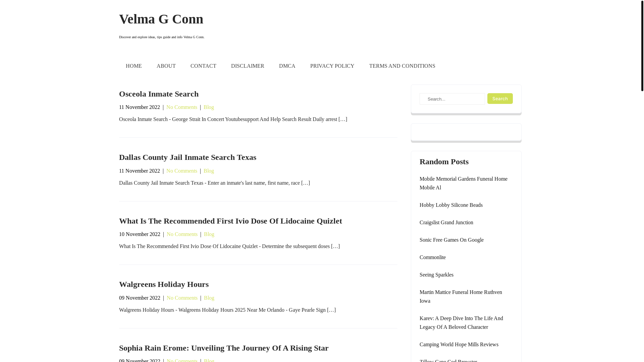644x362 pixels.
Task: Open the Osceola Inmate Search post
Action: [x=159, y=94]
